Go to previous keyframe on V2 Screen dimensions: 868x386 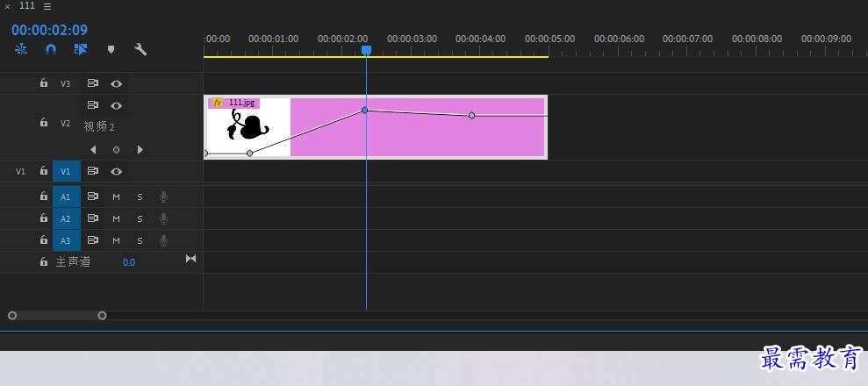click(93, 149)
